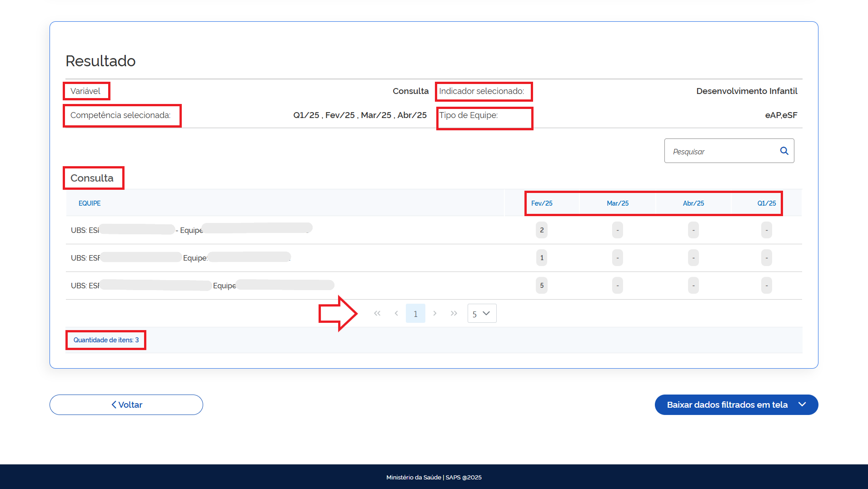Viewport: 868px width, 489px height.
Task: Go to first page double-arrow
Action: (x=377, y=313)
